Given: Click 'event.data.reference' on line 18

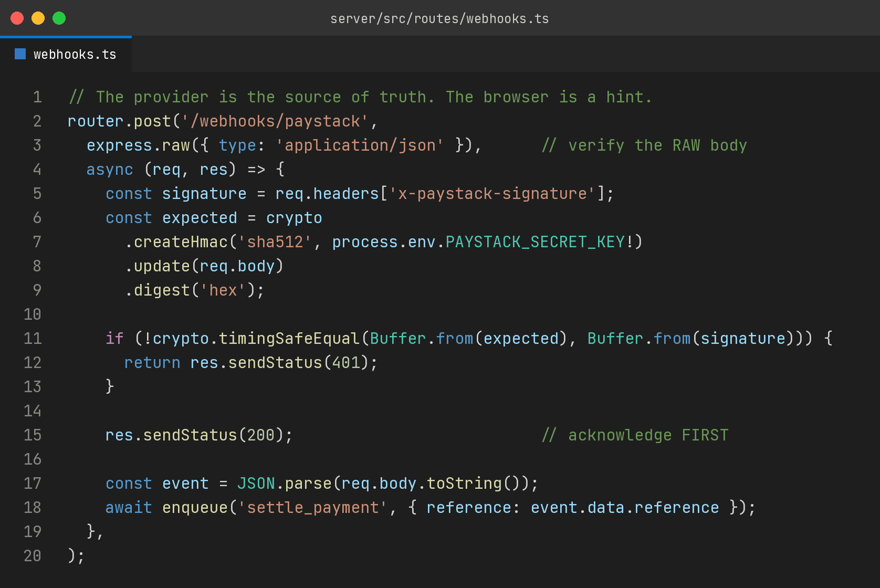Looking at the screenshot, I should pyautogui.click(x=625, y=508).
